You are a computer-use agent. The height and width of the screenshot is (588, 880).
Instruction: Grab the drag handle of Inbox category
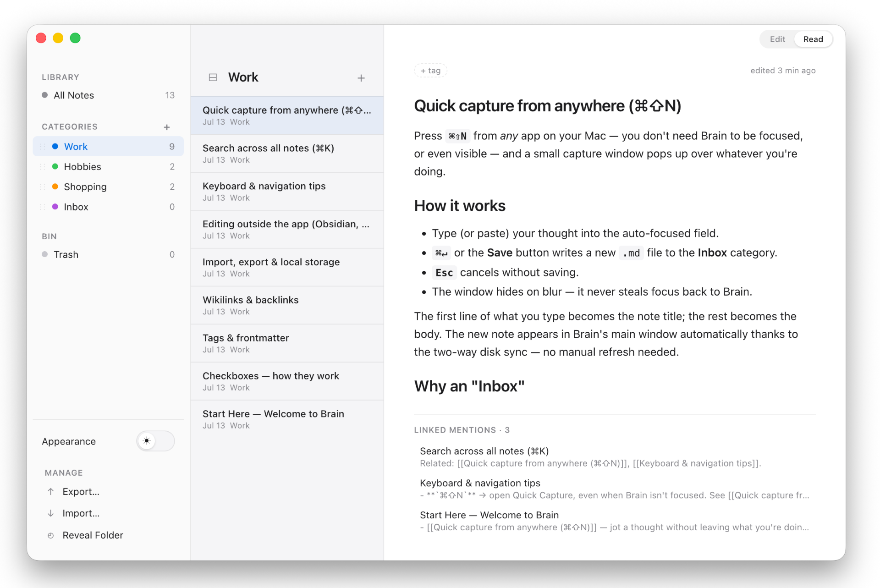(x=43, y=207)
